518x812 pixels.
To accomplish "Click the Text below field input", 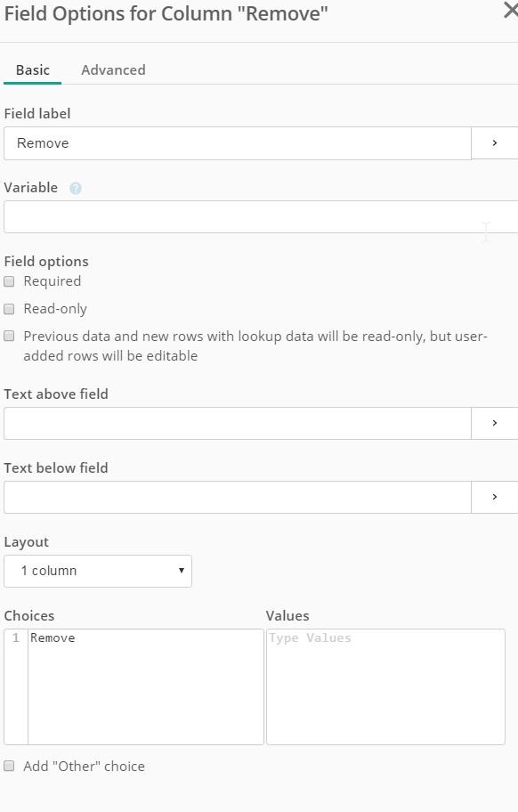I will (x=238, y=497).
